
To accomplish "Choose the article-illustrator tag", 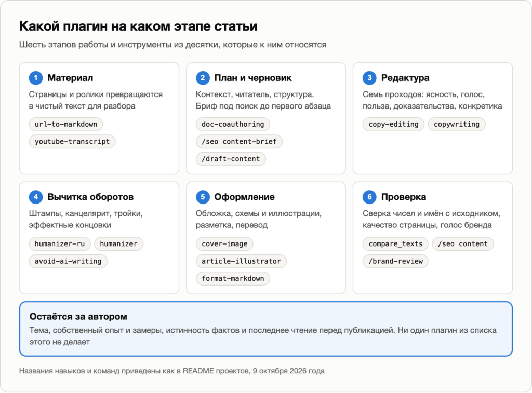I will [x=241, y=261].
